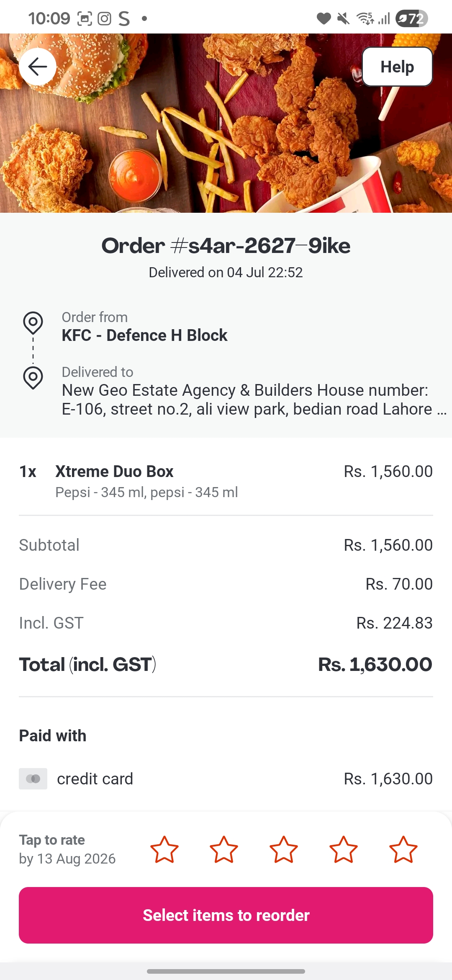452x980 pixels.
Task: Open the Help option
Action: [397, 67]
